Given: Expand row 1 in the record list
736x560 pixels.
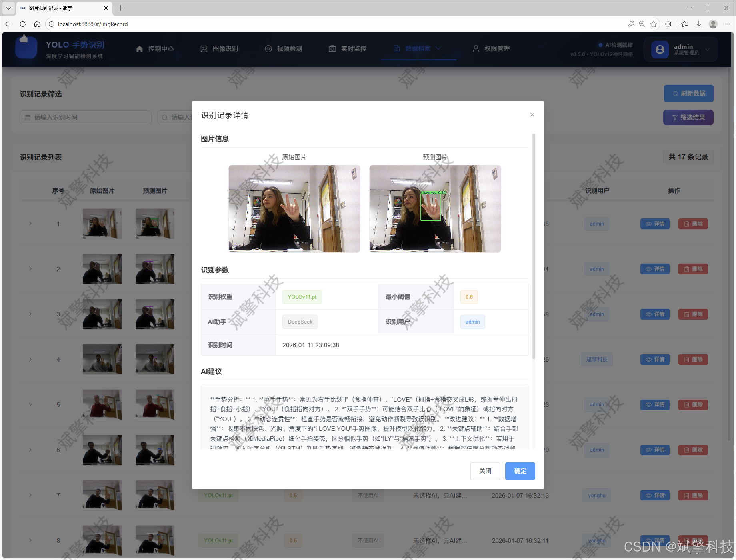Looking at the screenshot, I should tap(30, 224).
